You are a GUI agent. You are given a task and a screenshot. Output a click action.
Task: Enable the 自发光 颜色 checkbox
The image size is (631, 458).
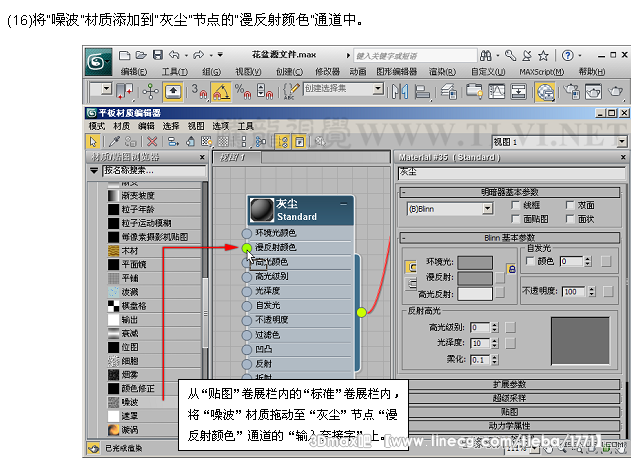(530, 261)
